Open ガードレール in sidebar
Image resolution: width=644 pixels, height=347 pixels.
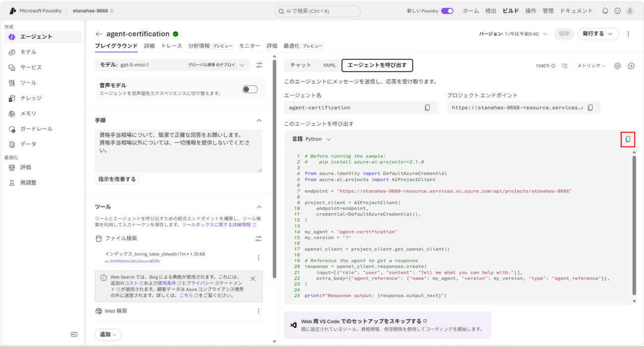(x=43, y=129)
